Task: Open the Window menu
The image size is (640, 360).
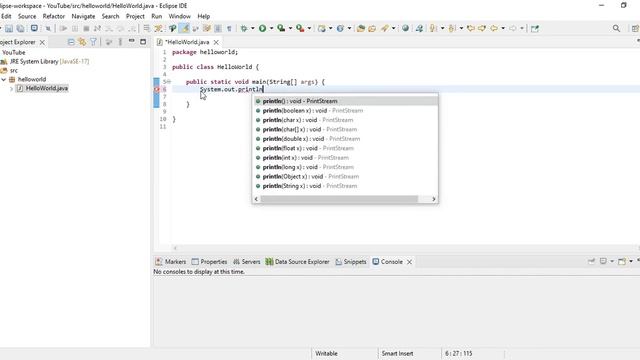Action: pyautogui.click(x=180, y=16)
